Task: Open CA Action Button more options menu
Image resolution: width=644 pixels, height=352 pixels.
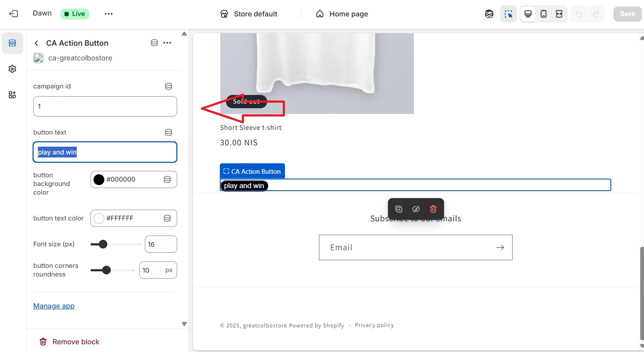Action: pos(168,43)
